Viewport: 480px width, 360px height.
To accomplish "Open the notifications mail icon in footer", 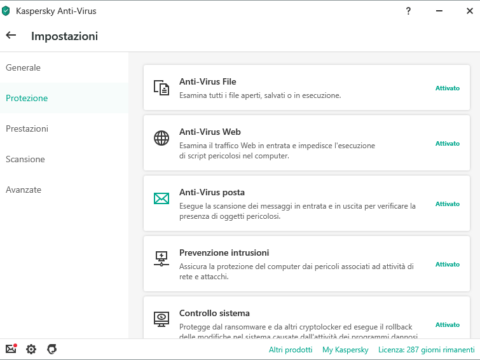I will 11,349.
